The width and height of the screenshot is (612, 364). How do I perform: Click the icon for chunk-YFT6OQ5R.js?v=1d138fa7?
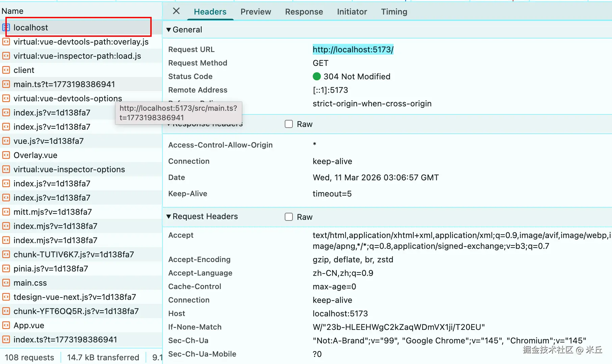(6, 311)
